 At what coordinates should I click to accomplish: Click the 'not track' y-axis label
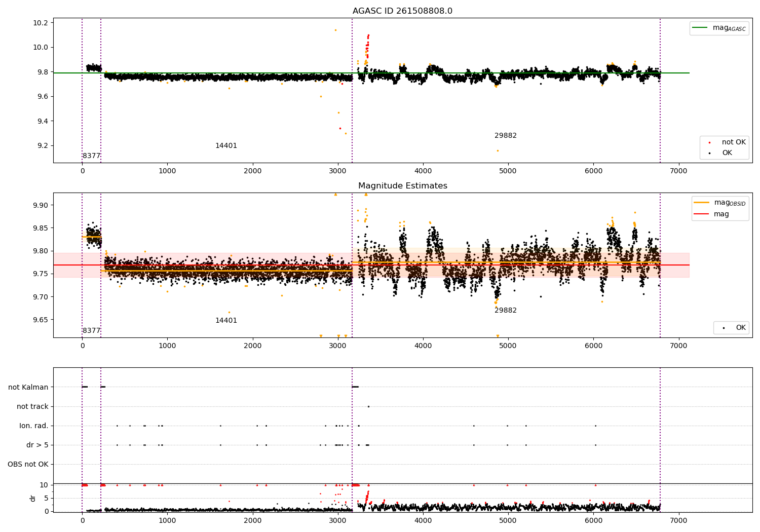click(32, 406)
